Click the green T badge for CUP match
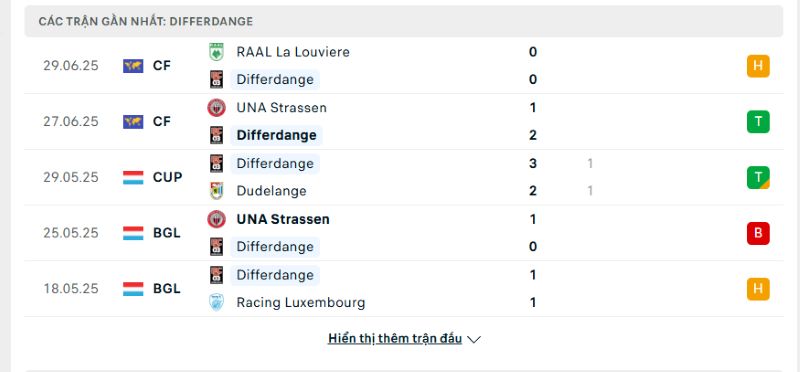 click(x=758, y=177)
